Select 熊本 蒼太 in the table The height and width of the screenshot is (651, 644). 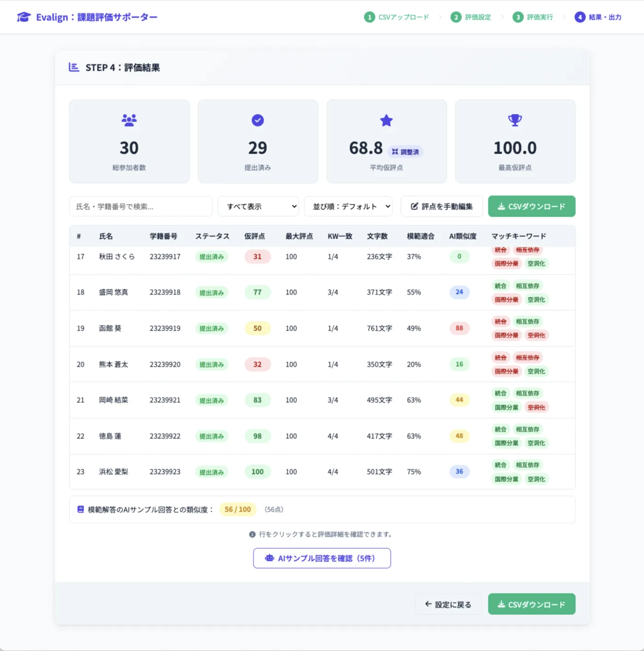322,364
